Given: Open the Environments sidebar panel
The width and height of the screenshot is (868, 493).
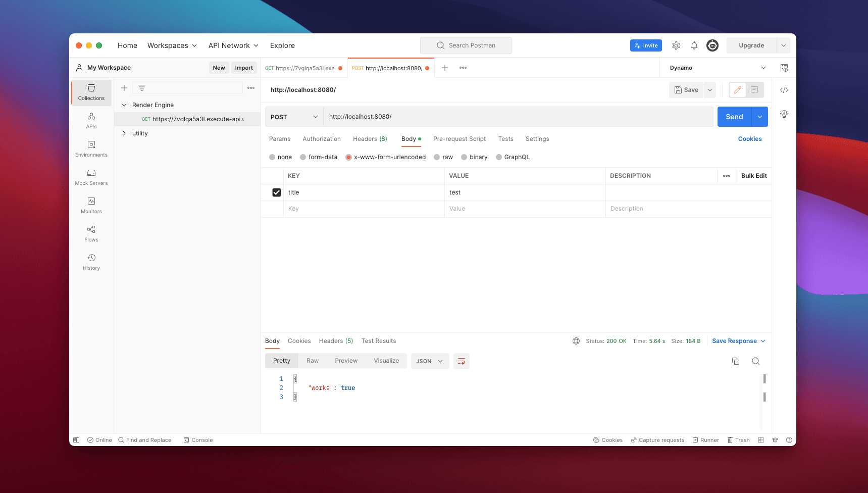Looking at the screenshot, I should 91,149.
